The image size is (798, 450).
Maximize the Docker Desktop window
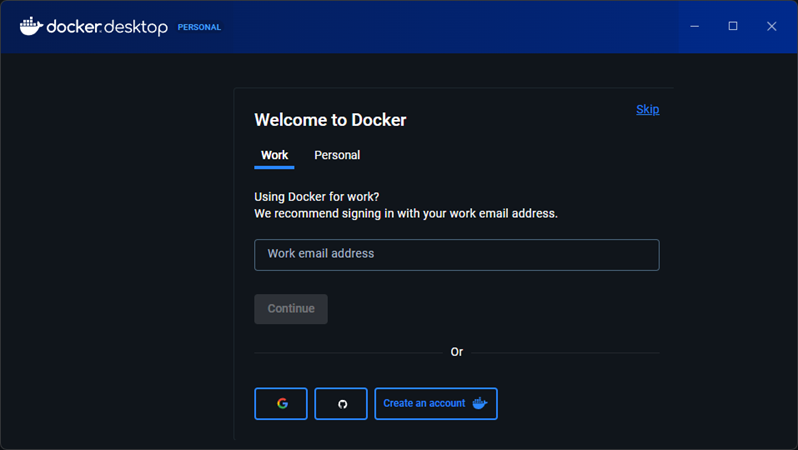[733, 26]
